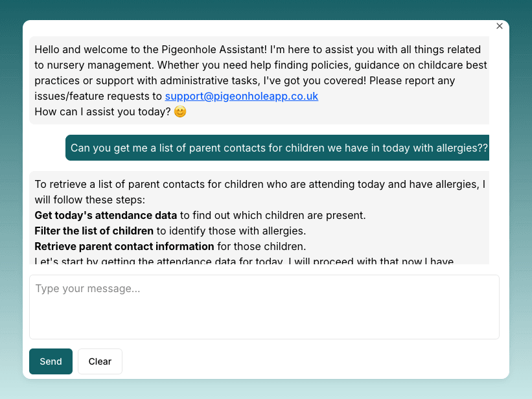Viewport: 532px width, 399px height.
Task: Click the Send button
Action: tap(51, 361)
